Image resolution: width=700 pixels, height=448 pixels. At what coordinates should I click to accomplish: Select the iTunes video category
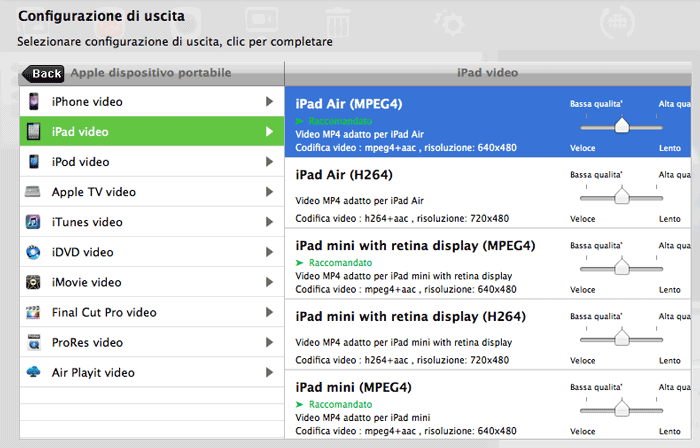[x=152, y=222]
